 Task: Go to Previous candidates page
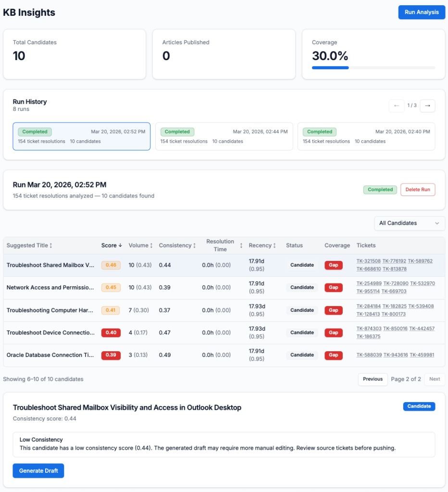coord(373,379)
